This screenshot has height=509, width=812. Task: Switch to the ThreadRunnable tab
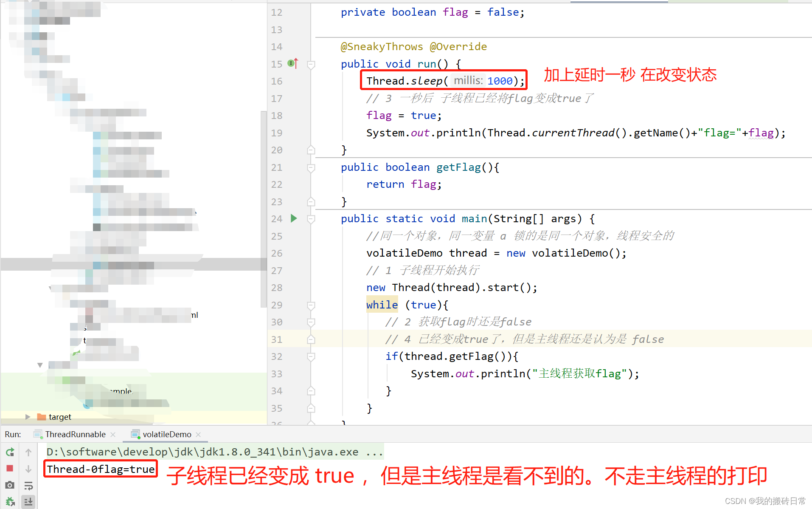[x=76, y=434]
